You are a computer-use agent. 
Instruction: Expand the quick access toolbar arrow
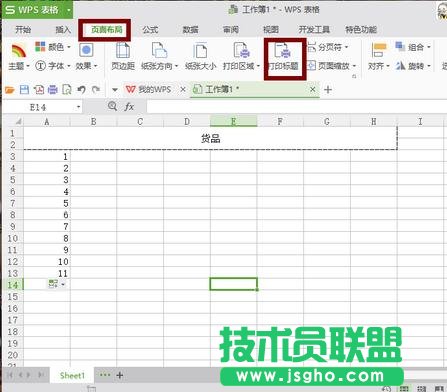point(115,90)
